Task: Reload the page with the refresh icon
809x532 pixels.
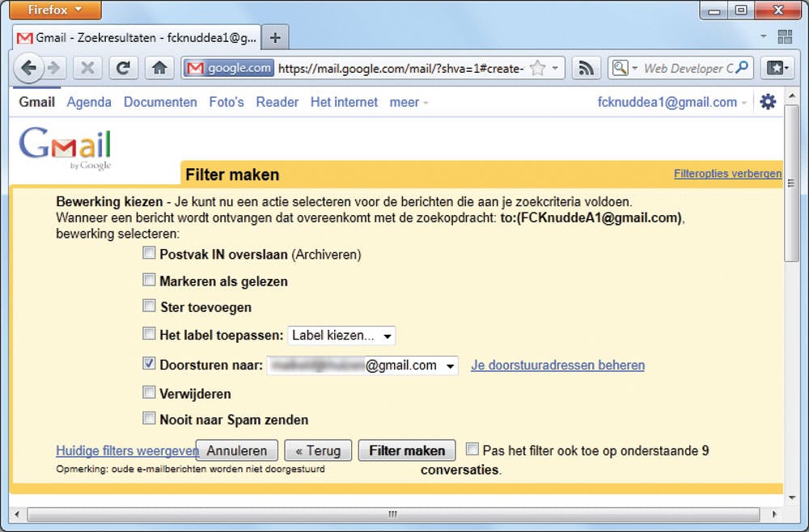Action: click(123, 68)
